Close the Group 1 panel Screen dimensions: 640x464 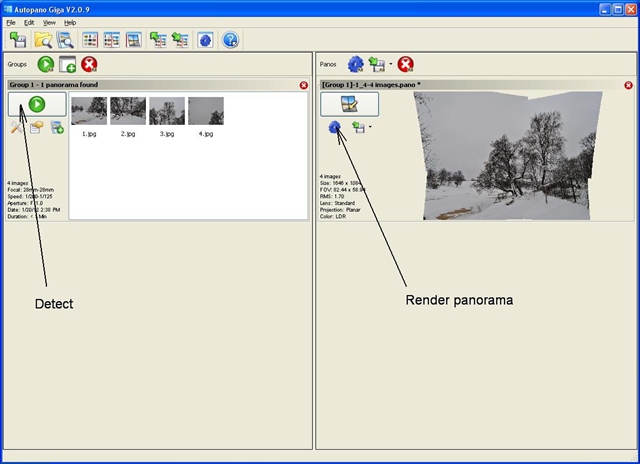click(x=304, y=85)
